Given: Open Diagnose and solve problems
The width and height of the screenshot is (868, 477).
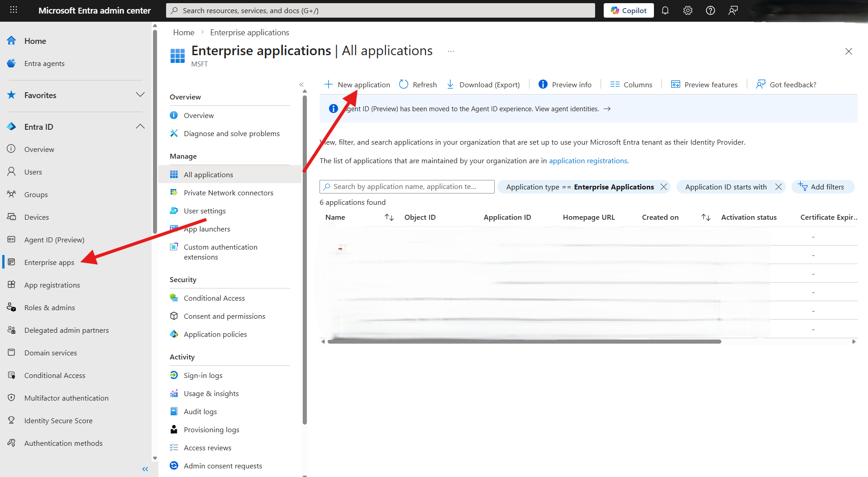Looking at the screenshot, I should click(231, 133).
